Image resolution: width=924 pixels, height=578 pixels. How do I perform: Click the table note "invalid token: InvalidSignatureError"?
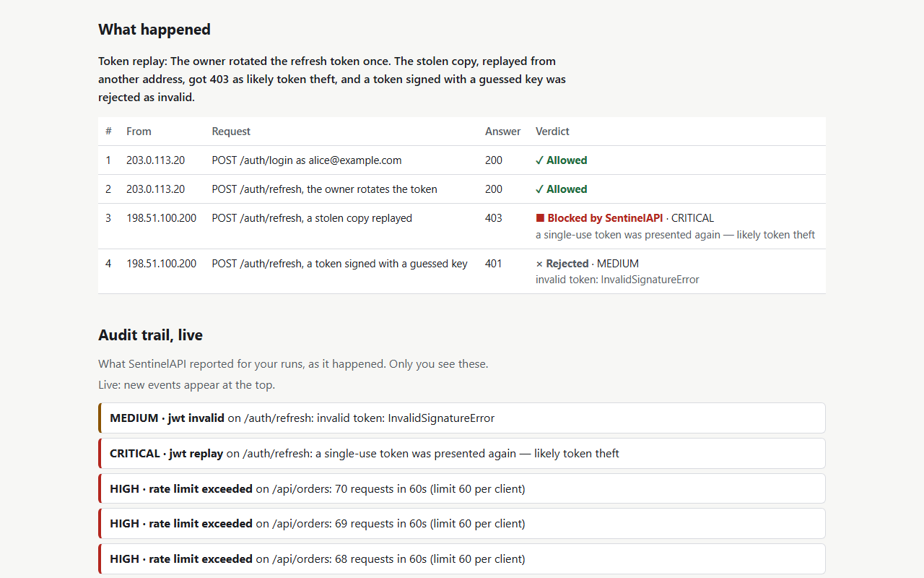pyautogui.click(x=617, y=280)
